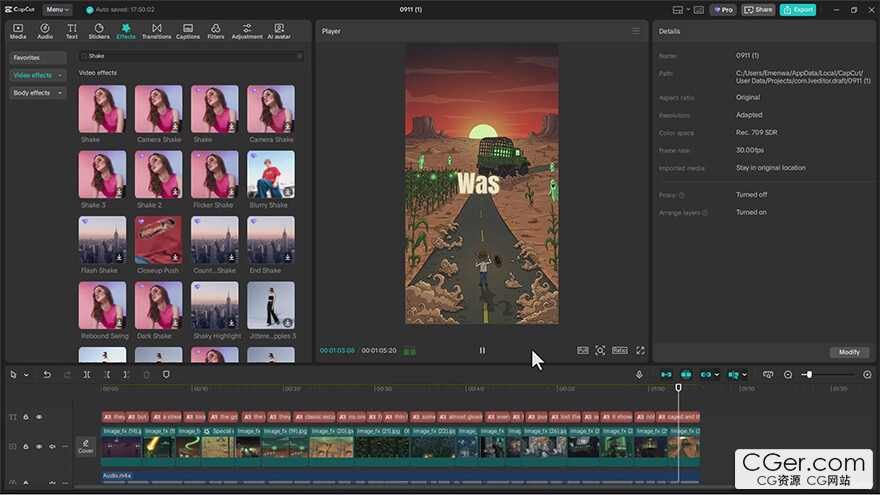Viewport: 880px width, 495px height.
Task: Mute the main video track
Action: point(52,446)
